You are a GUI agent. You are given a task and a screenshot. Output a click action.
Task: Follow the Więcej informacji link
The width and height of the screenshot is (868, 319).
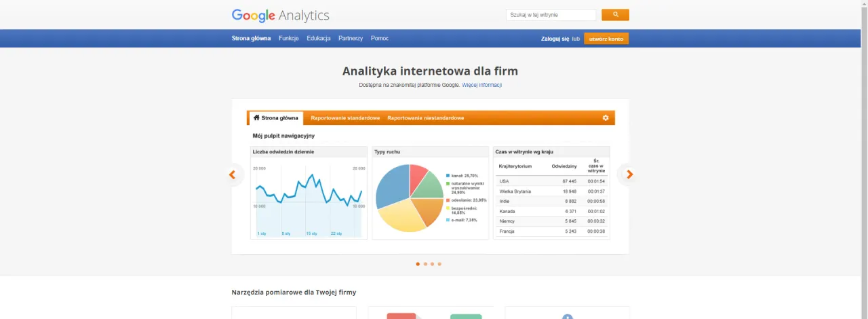pyautogui.click(x=482, y=85)
